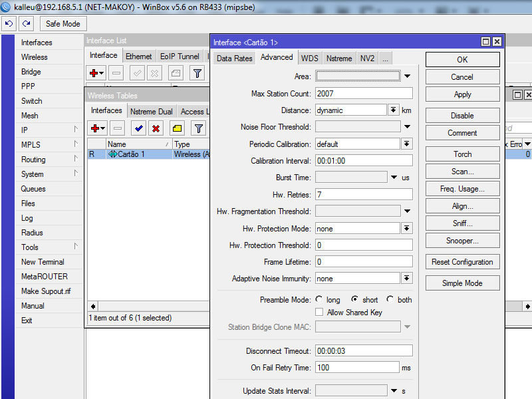Screen dimensions: 532x399
Task: Click Reset Configuration button
Action: (462, 262)
